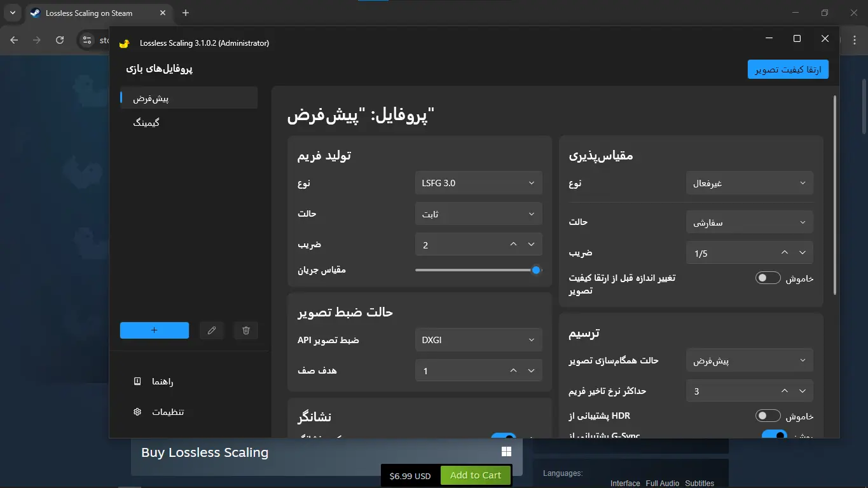
Task: Open frame generation نوع LSFG 3.0 dropdown
Action: (x=478, y=183)
